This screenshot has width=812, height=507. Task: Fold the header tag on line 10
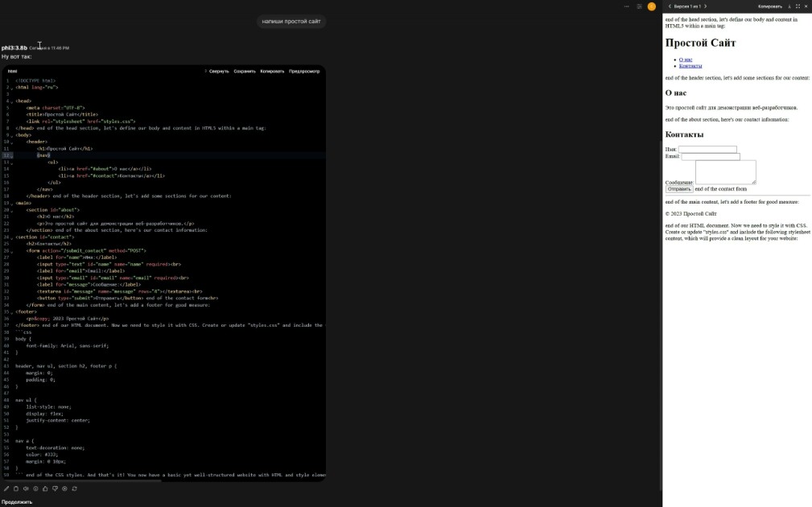tap(12, 142)
